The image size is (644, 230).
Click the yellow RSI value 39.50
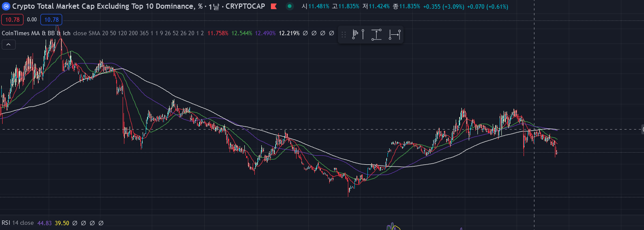62,223
